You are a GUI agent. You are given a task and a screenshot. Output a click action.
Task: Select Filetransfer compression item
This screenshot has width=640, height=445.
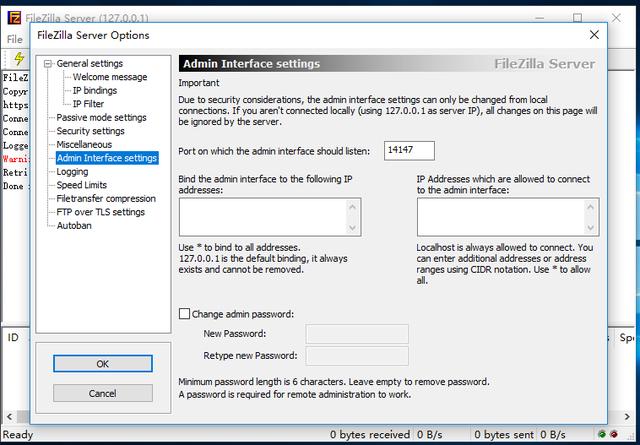pos(106,198)
